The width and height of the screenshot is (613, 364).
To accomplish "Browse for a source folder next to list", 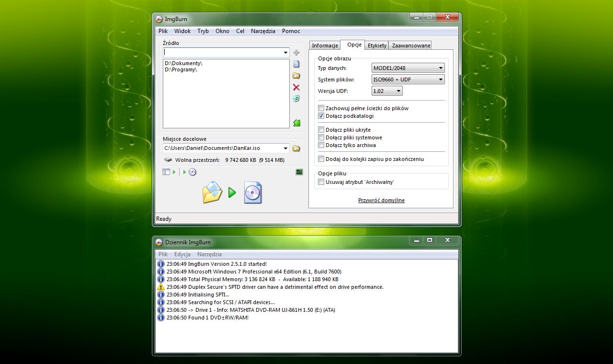I will click(x=296, y=76).
